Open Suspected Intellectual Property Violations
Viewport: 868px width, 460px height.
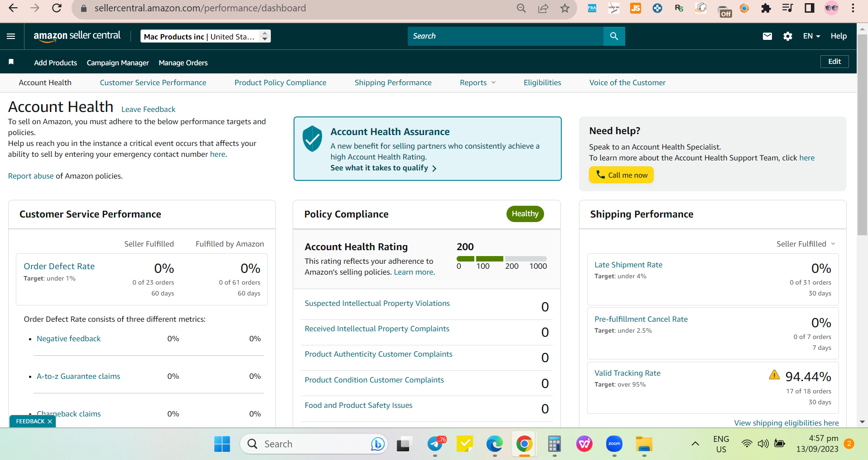(x=377, y=303)
